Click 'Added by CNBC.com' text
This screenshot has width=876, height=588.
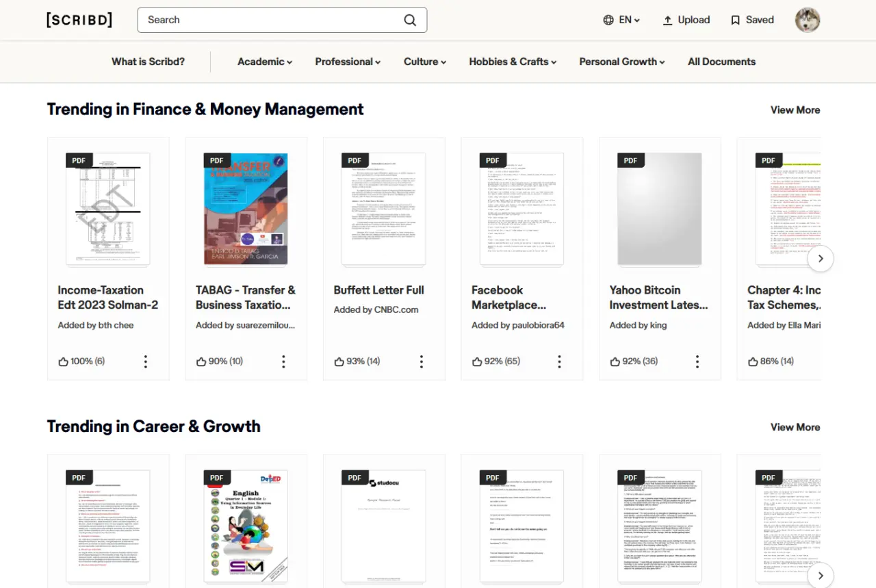coord(376,310)
